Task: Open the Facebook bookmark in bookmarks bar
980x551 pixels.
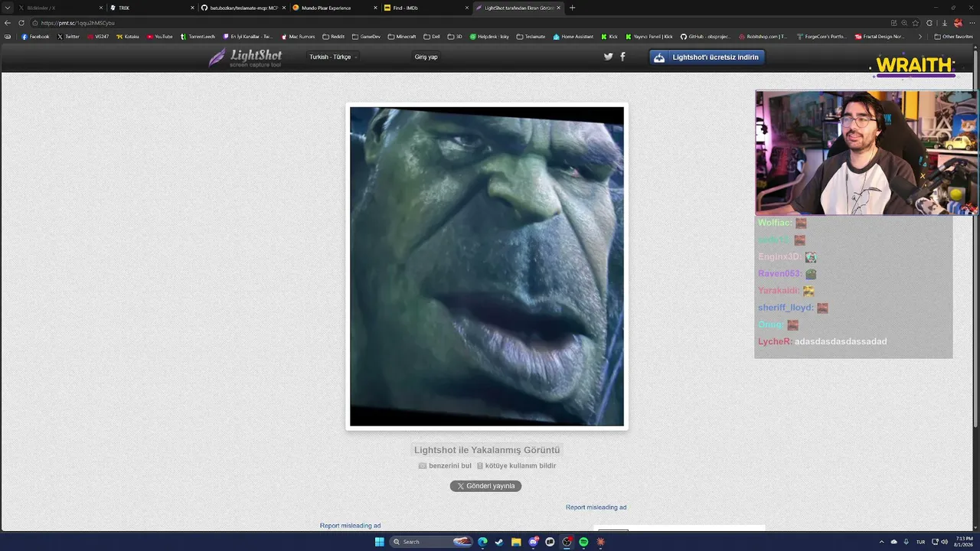Action: [x=35, y=37]
